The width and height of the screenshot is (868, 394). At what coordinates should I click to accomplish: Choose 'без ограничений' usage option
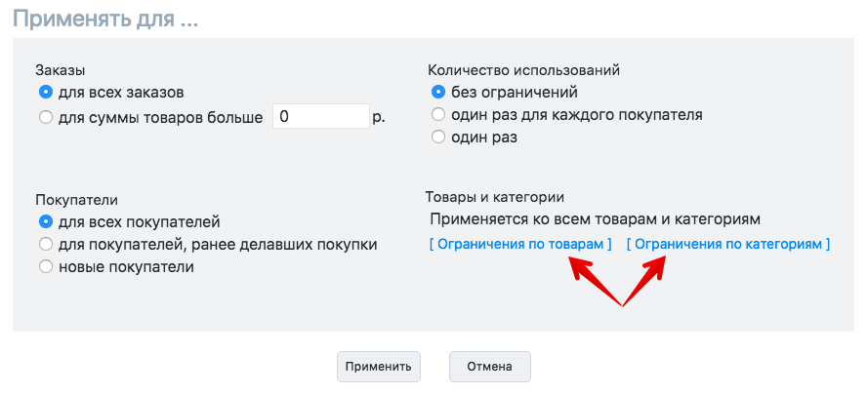(x=438, y=91)
